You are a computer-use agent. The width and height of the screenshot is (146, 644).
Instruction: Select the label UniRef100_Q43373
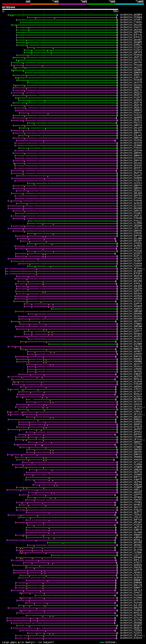pos(131,60)
